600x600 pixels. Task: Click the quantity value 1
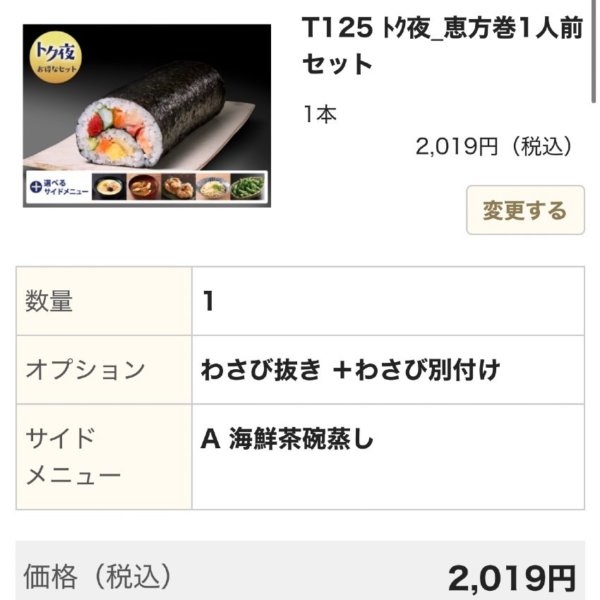click(x=208, y=301)
